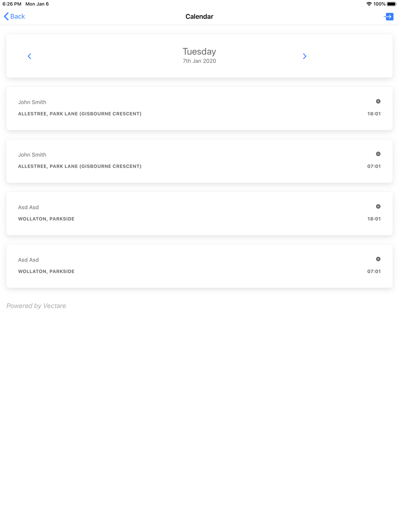The image size is (399, 532).
Task: Open John Smith's 18:01 Allestree booking card
Action: (x=199, y=108)
